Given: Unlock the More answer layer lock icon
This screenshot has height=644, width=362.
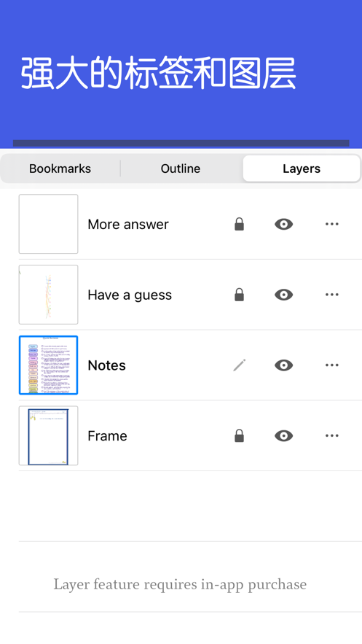Looking at the screenshot, I should coord(240,224).
